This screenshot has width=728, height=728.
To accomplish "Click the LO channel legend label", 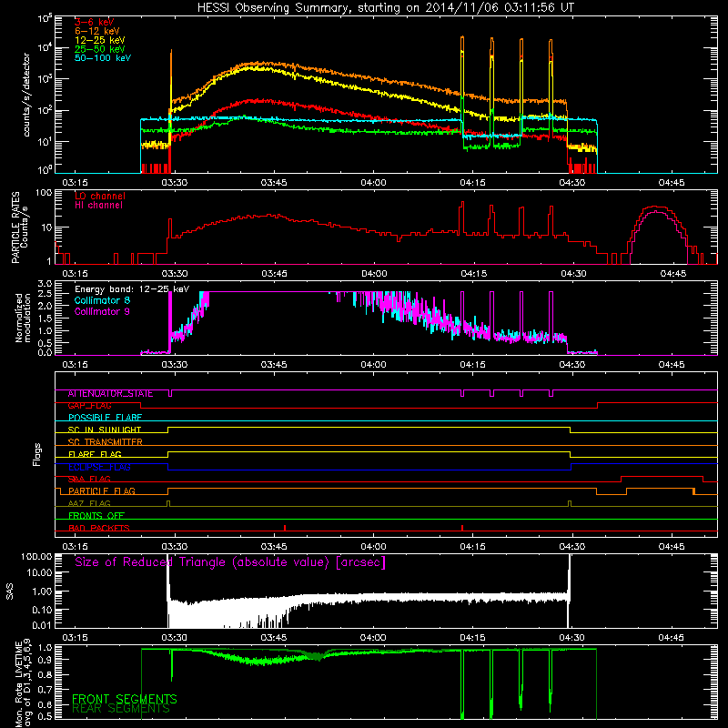I will (x=100, y=197).
